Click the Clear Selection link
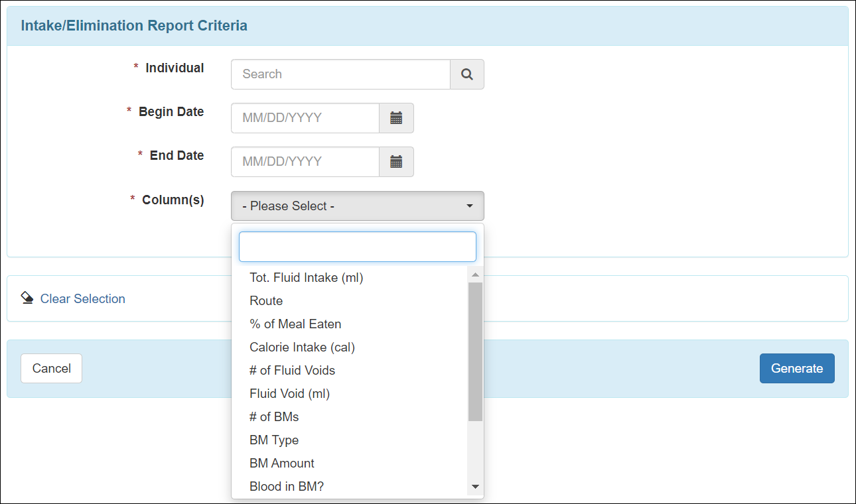856x504 pixels. click(x=82, y=299)
